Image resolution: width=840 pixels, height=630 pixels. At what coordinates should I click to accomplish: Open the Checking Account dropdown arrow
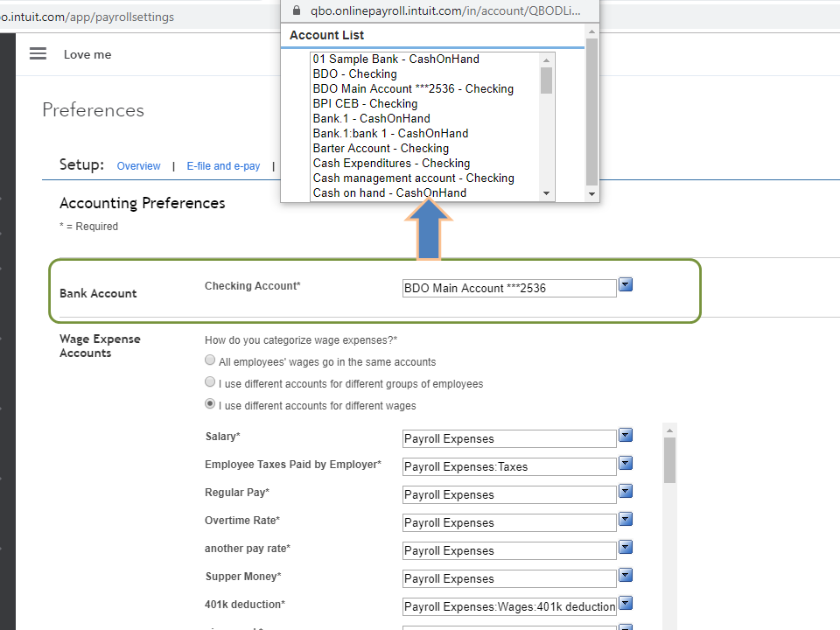coord(625,284)
